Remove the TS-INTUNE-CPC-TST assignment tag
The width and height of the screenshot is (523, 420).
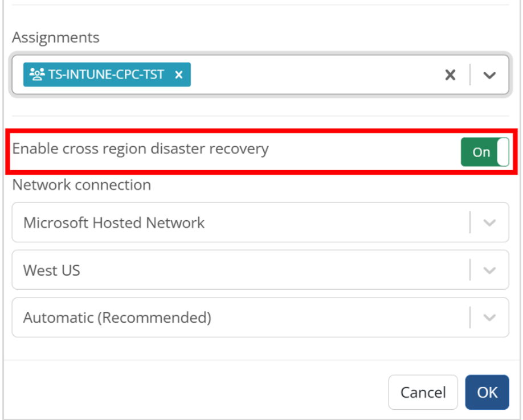pyautogui.click(x=179, y=75)
